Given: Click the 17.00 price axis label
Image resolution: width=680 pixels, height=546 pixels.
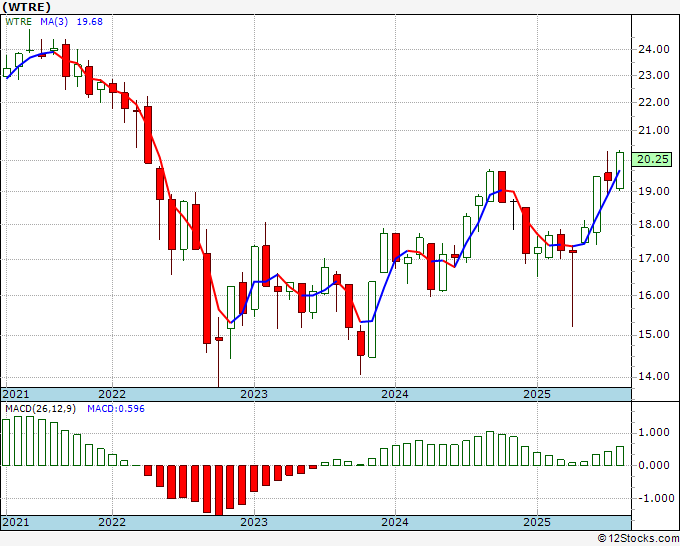Looking at the screenshot, I should coord(654,259).
